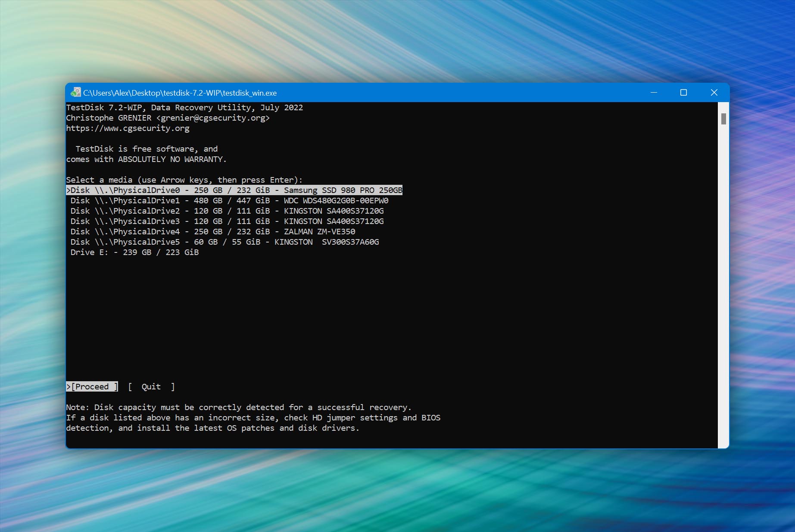The width and height of the screenshot is (795, 532).
Task: Click the 'Note: Disk capacity' line
Action: pyautogui.click(x=239, y=407)
